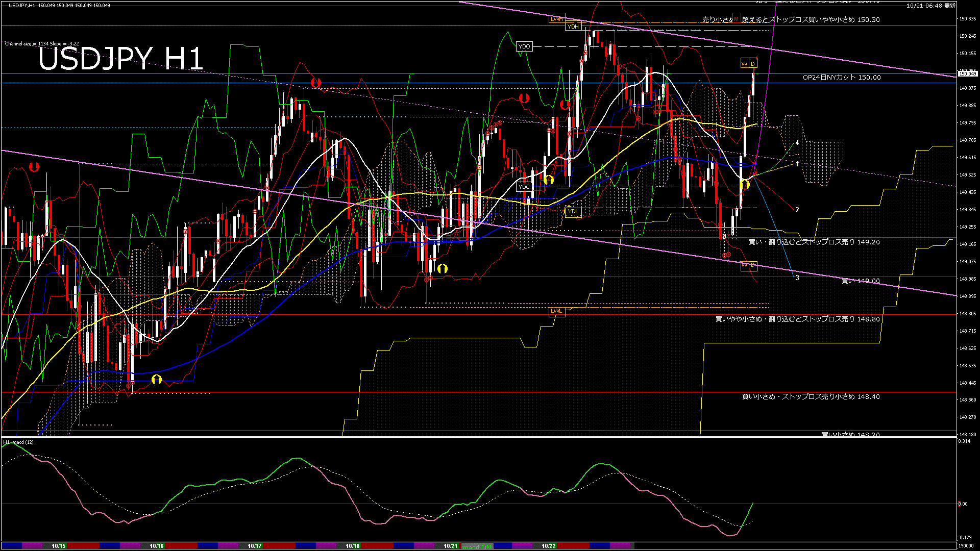Click the 買い 149.00 annotation
The width and height of the screenshot is (980, 551).
coord(861,281)
